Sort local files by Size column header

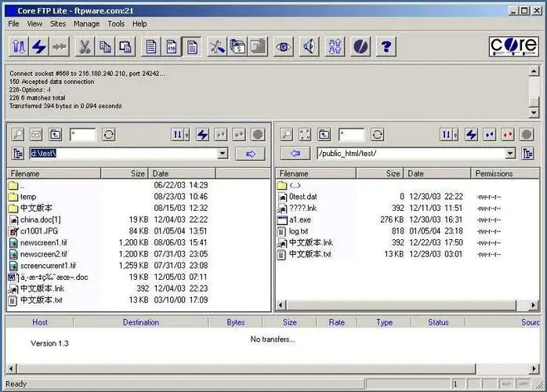(125, 173)
